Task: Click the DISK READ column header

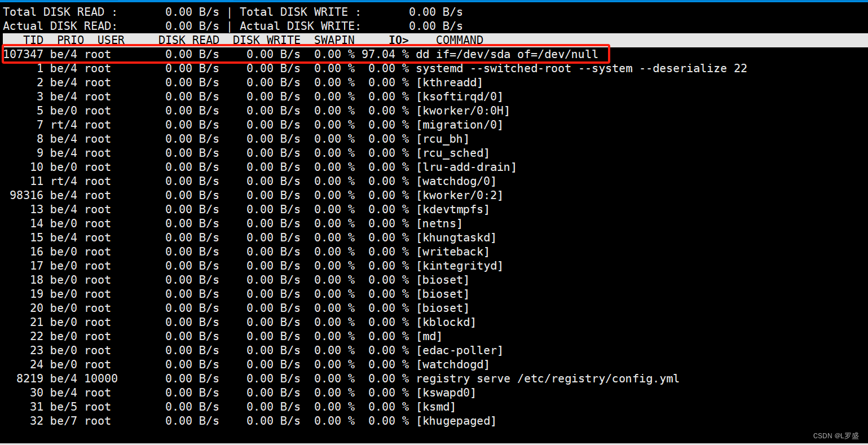Action: (x=189, y=40)
